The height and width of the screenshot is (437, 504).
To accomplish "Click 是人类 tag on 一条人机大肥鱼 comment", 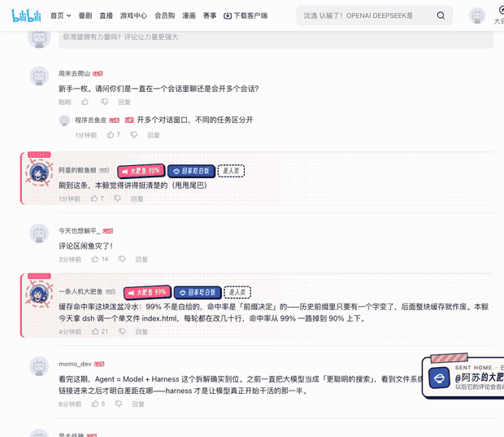I will (x=237, y=292).
